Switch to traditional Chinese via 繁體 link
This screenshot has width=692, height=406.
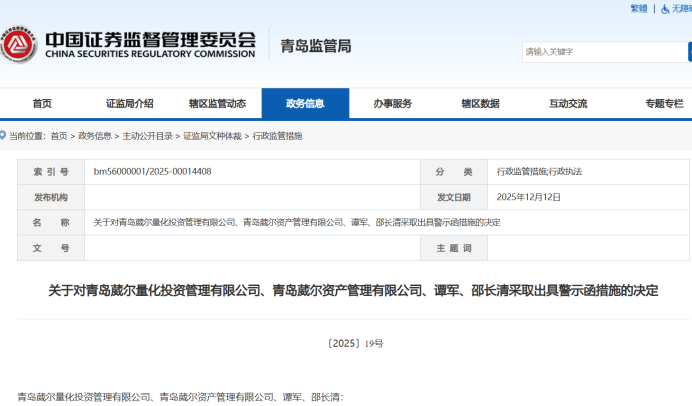(639, 8)
